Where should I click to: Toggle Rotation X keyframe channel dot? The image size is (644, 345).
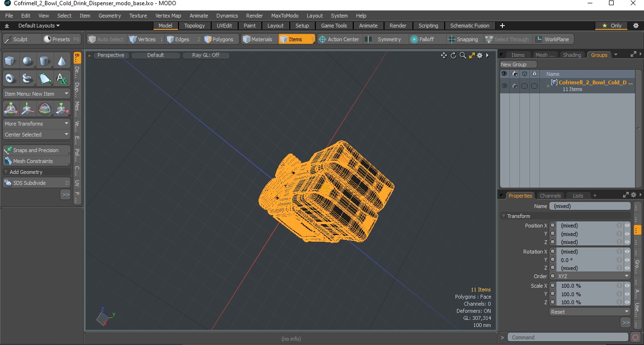click(x=553, y=252)
